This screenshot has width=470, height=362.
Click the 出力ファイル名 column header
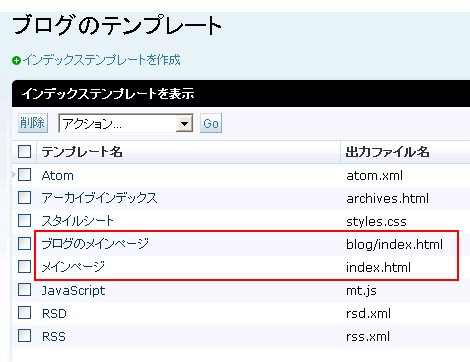(x=387, y=152)
